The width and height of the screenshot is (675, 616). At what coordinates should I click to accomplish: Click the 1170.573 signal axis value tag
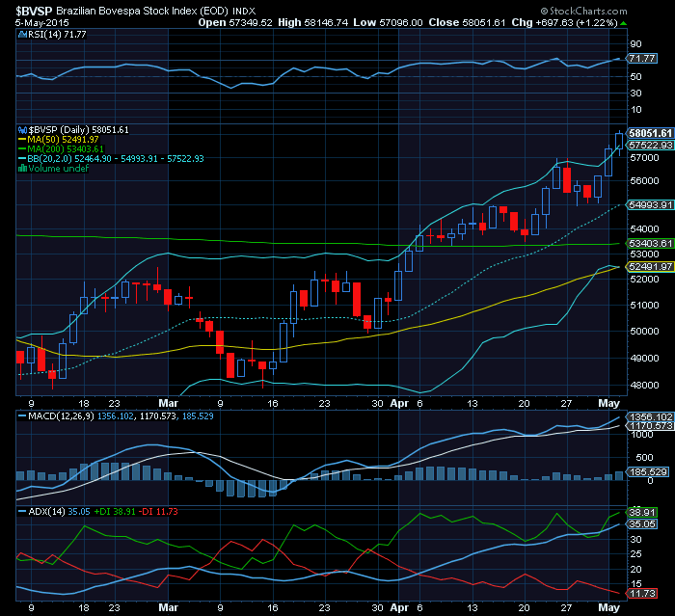coord(650,426)
